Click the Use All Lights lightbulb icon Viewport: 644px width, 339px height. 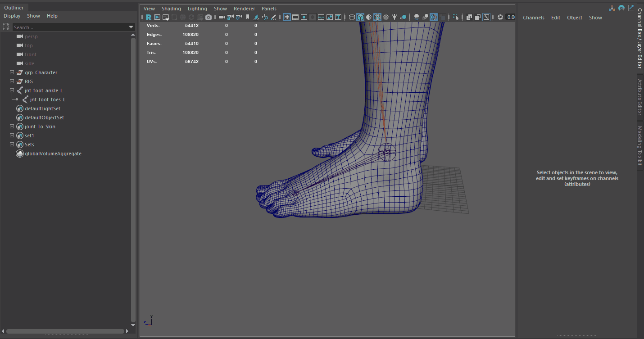(x=395, y=17)
